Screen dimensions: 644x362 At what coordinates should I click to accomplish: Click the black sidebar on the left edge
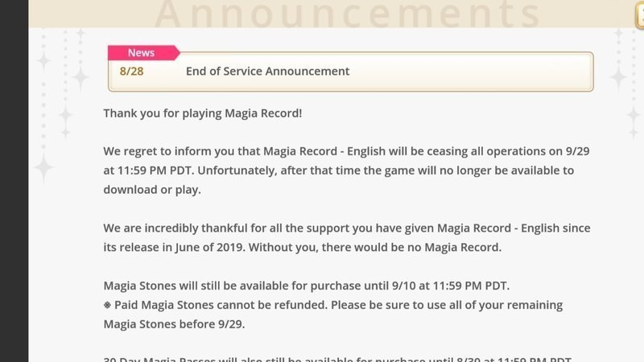[x=14, y=181]
